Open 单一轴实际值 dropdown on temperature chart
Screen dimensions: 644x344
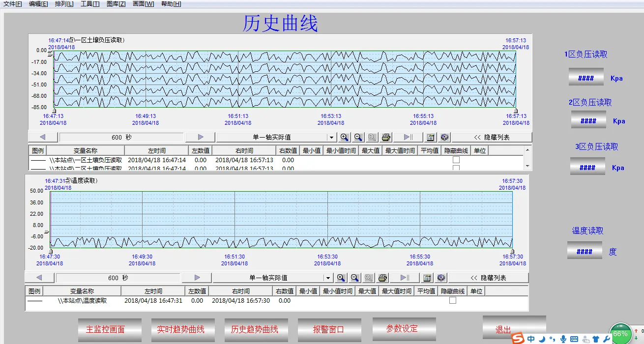[x=328, y=278]
